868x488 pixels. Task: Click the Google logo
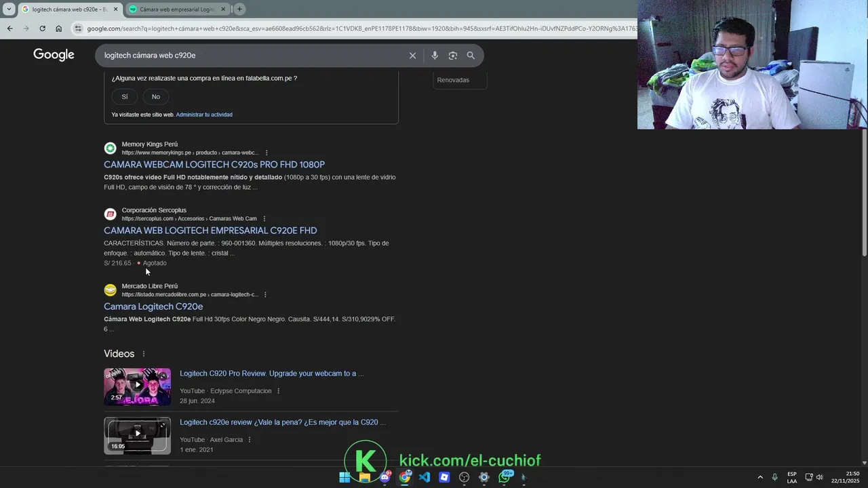tap(54, 55)
